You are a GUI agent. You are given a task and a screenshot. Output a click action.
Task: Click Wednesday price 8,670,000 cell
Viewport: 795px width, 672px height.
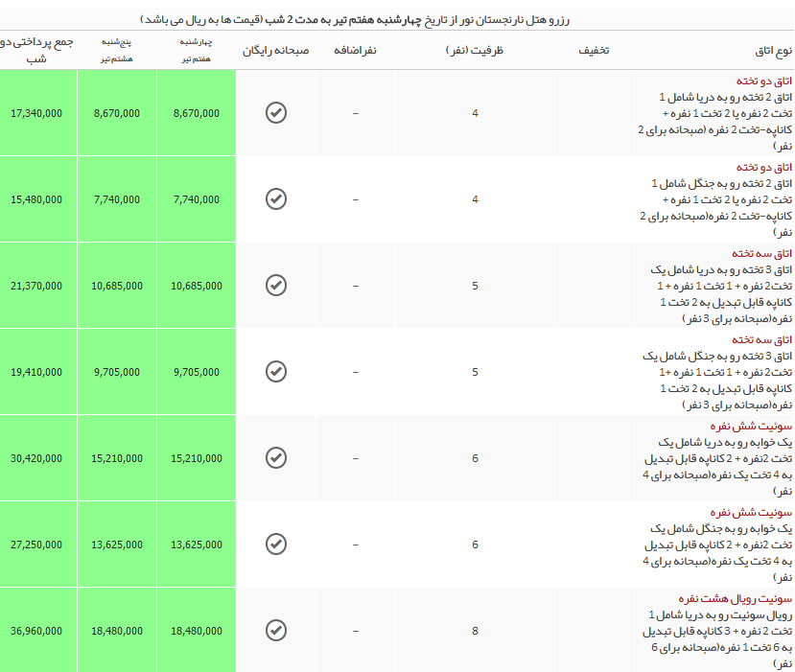click(197, 112)
